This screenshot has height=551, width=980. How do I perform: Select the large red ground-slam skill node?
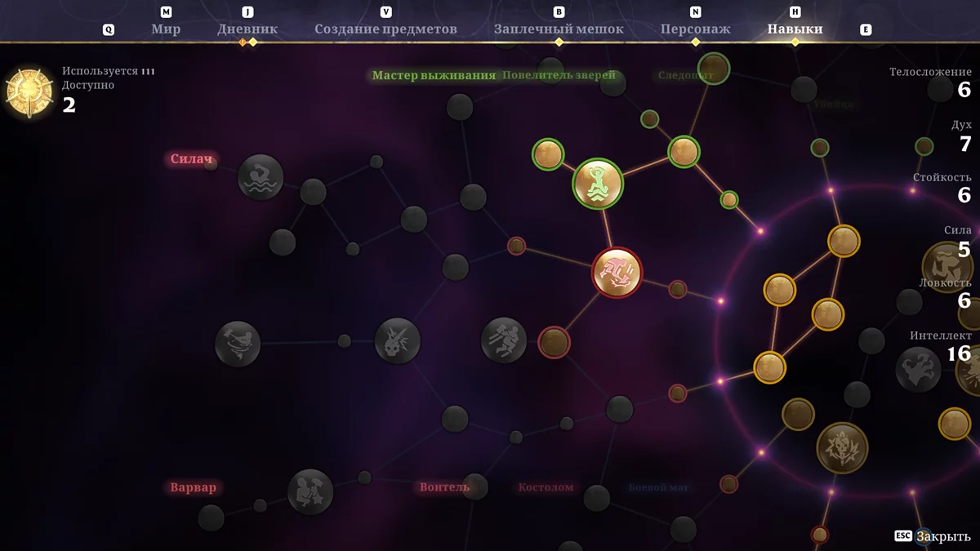point(617,273)
